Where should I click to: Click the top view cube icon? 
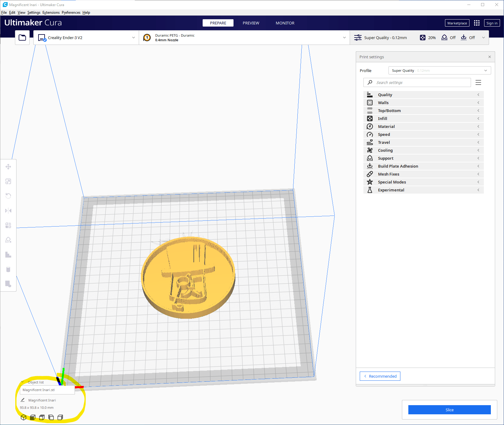click(42, 417)
